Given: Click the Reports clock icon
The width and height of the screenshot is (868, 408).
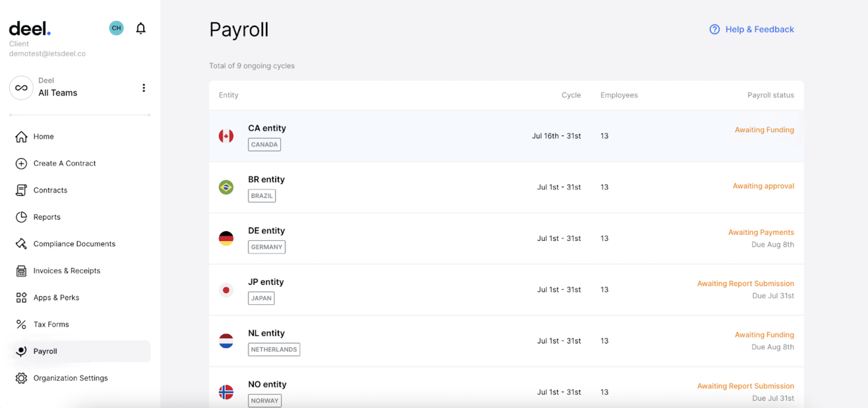Looking at the screenshot, I should pyautogui.click(x=21, y=217).
